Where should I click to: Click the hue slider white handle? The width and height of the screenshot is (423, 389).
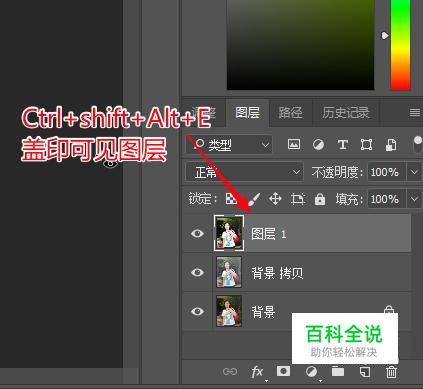385,35
